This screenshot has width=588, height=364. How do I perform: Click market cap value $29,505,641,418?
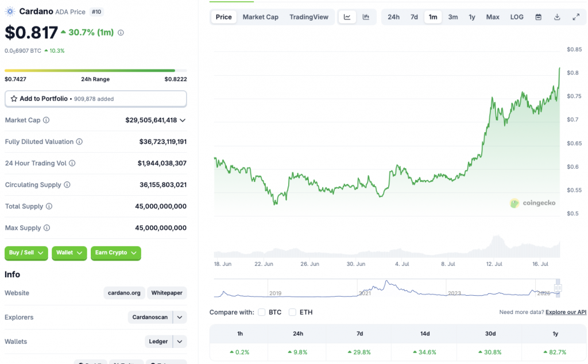pos(151,120)
